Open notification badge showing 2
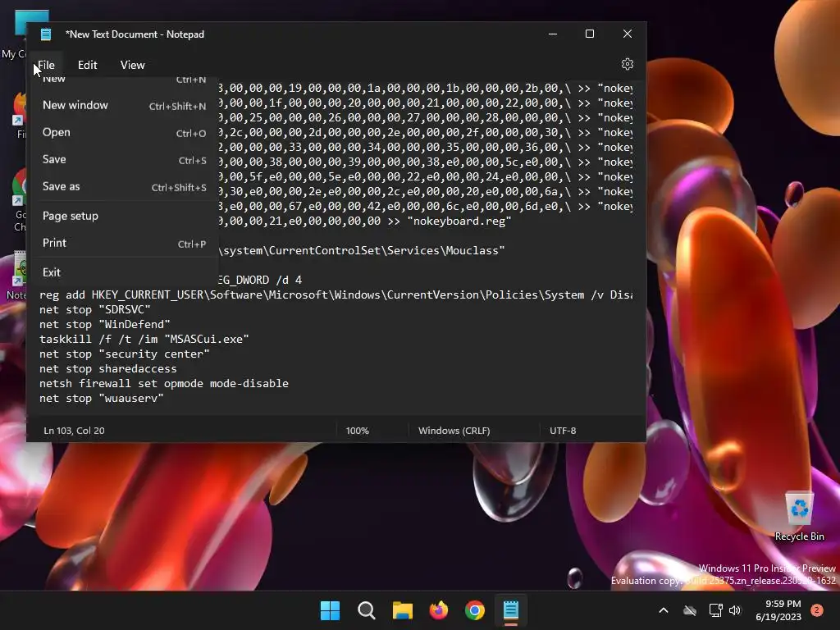The width and height of the screenshot is (840, 630). pyautogui.click(x=817, y=610)
